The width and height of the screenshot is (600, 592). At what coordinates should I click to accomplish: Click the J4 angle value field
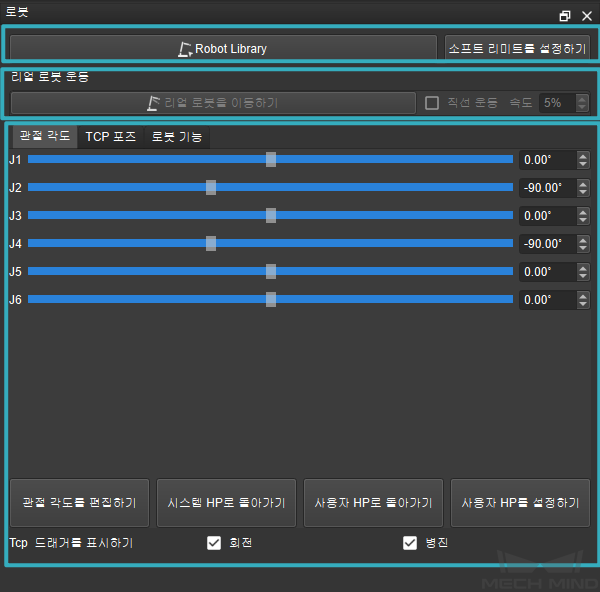pos(548,243)
